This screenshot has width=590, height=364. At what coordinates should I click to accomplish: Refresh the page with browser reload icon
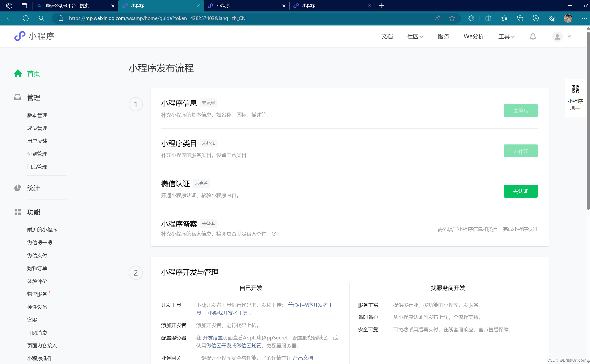tap(26, 18)
